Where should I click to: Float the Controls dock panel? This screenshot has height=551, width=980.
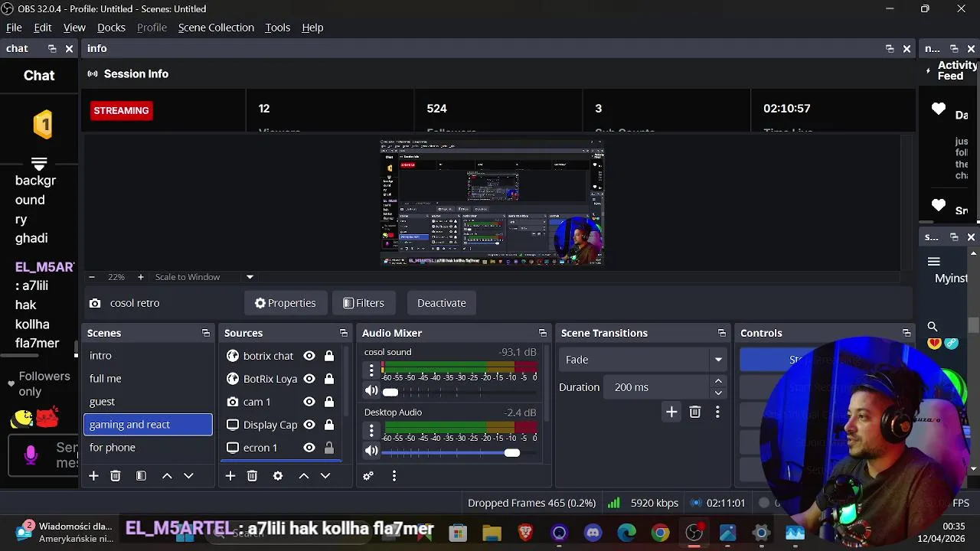click(906, 333)
